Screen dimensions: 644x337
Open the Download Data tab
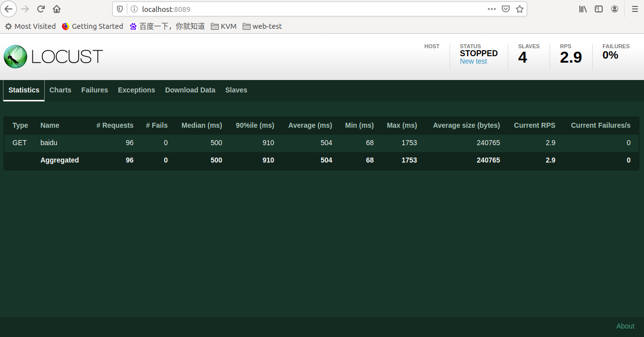[x=190, y=90]
